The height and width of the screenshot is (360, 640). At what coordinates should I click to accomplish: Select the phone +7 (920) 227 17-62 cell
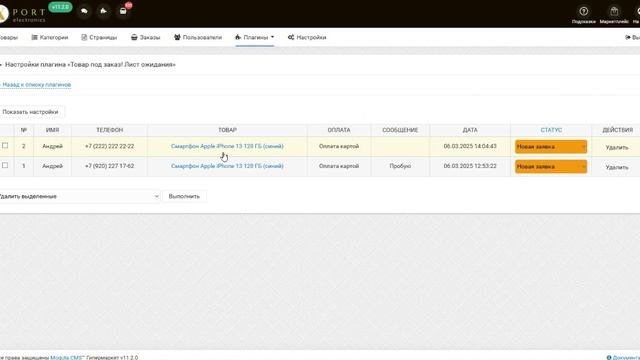(109, 166)
